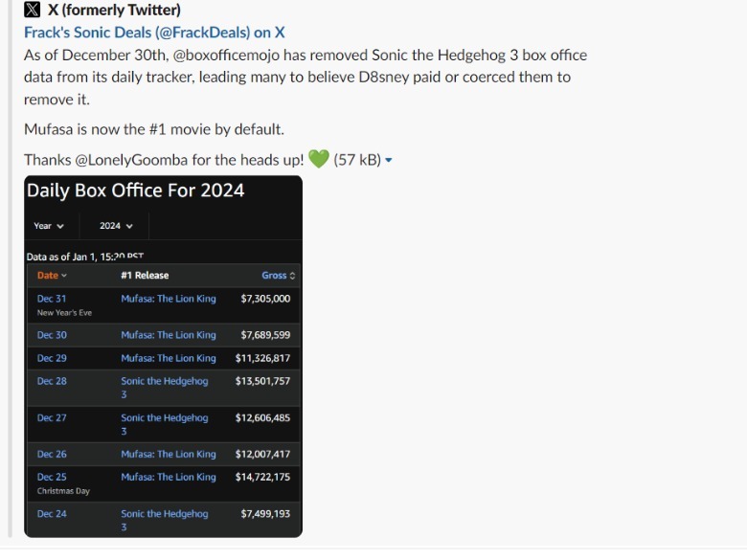This screenshot has height=560, width=747.
Task: Click the $13,501,757 gross value
Action: [262, 381]
